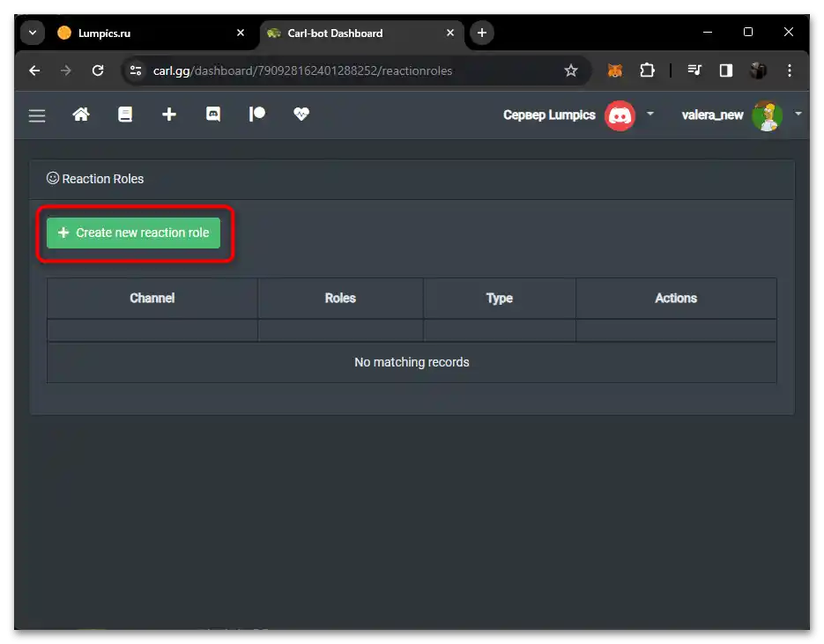Minimize the browser window

pyautogui.click(x=708, y=32)
